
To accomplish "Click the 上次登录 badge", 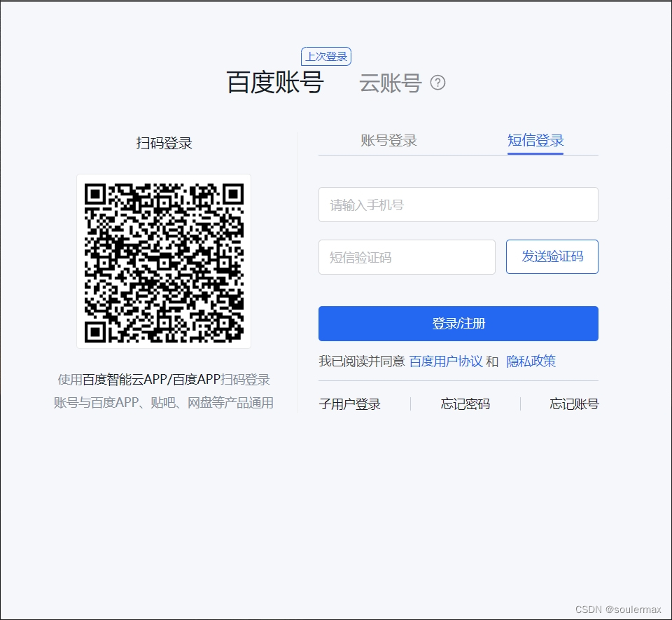I will [326, 57].
